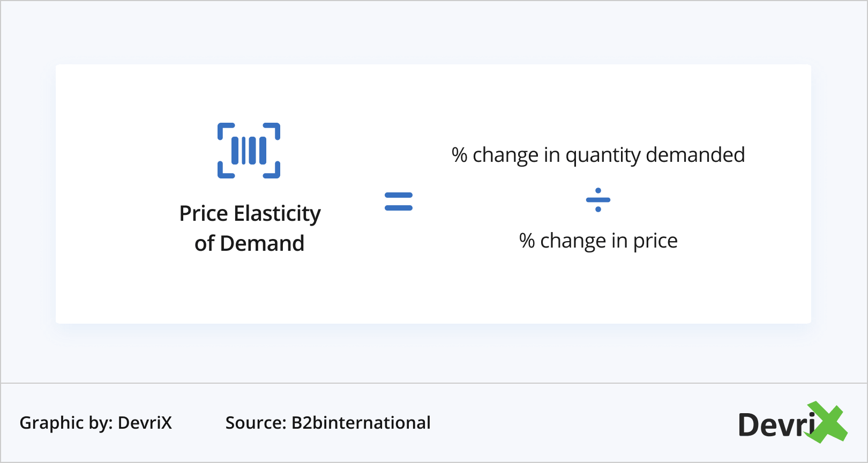
Task: Click "change in" in the denominator line
Action: point(583,241)
